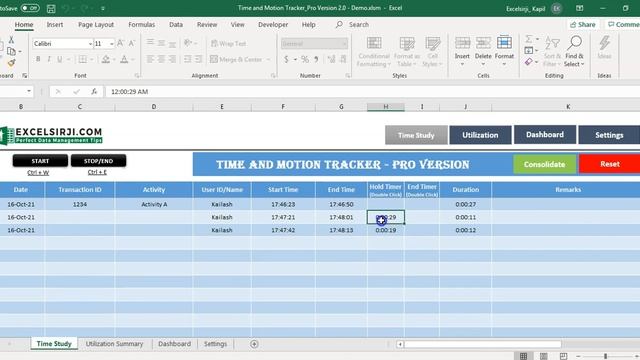Click the Ideas lightning icon
Screen dimensions: 640x360
604,43
